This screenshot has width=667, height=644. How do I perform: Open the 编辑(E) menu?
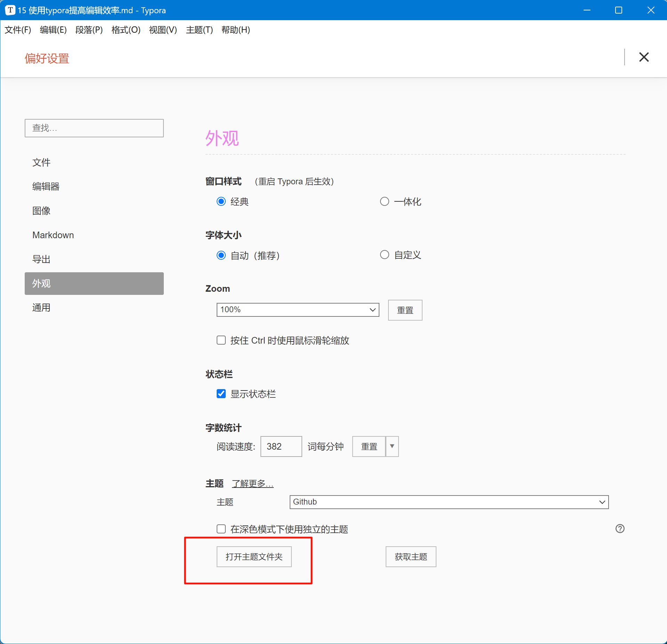click(53, 30)
